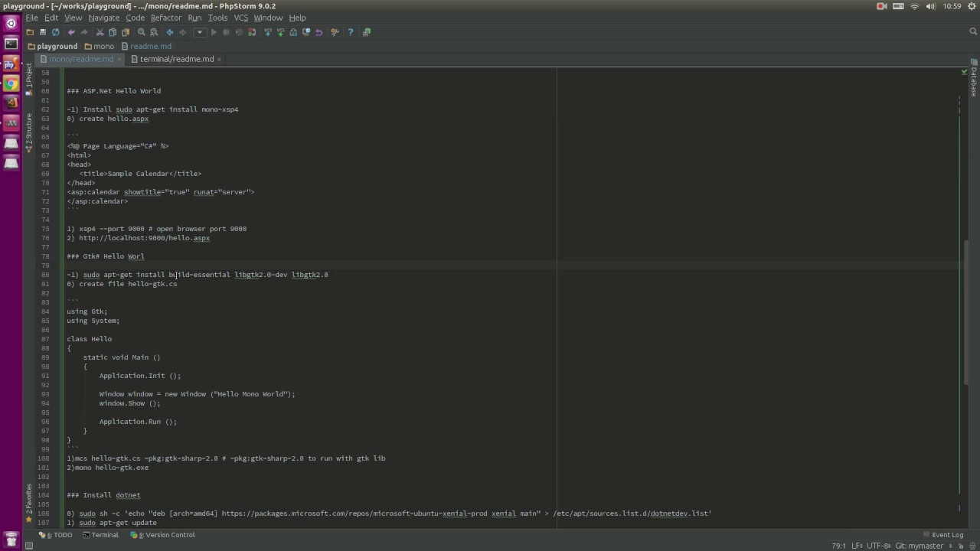Viewport: 980px width, 551px height.
Task: Open the Help menu
Action: pyautogui.click(x=297, y=18)
